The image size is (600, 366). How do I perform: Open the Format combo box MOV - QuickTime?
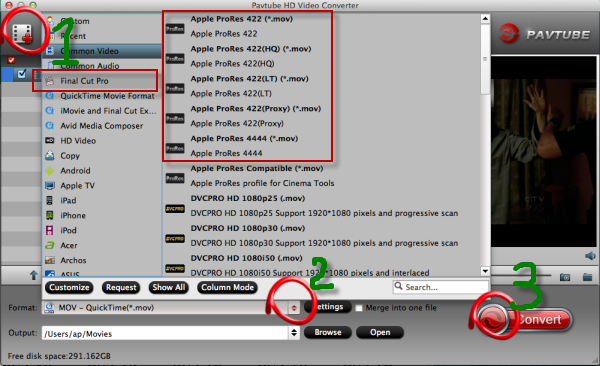171,307
